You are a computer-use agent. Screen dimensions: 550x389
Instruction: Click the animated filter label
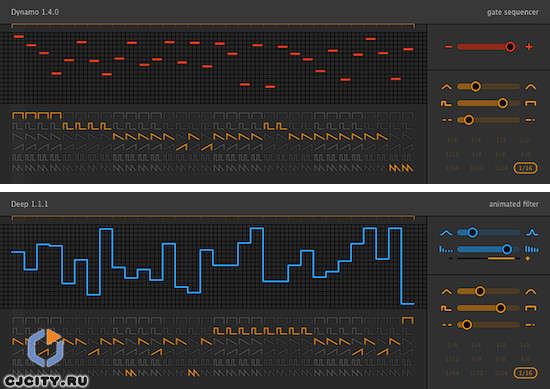point(514,204)
